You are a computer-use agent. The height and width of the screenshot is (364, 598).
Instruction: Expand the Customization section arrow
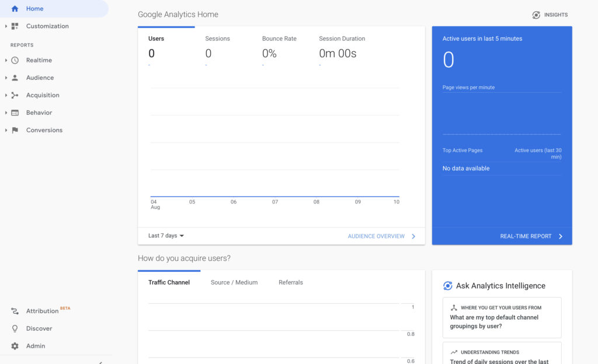[x=6, y=26]
